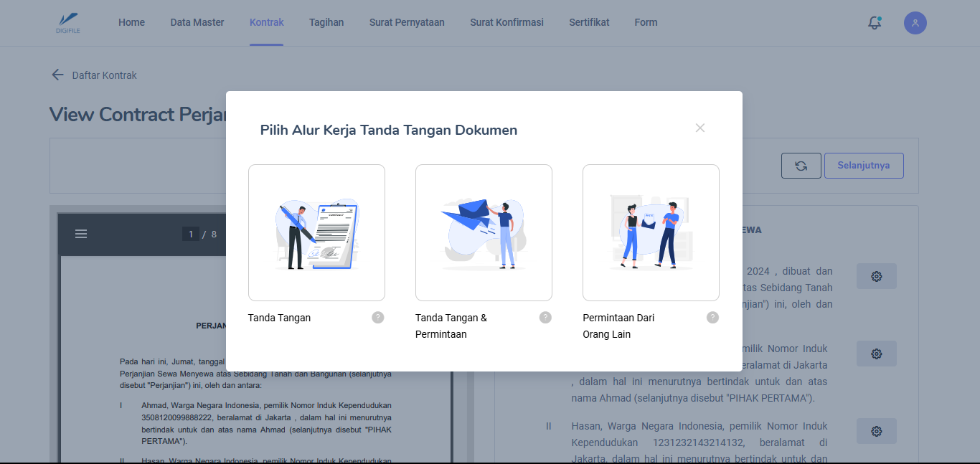Click help icon beside Tanda Tangan & Permintaan

pyautogui.click(x=545, y=318)
